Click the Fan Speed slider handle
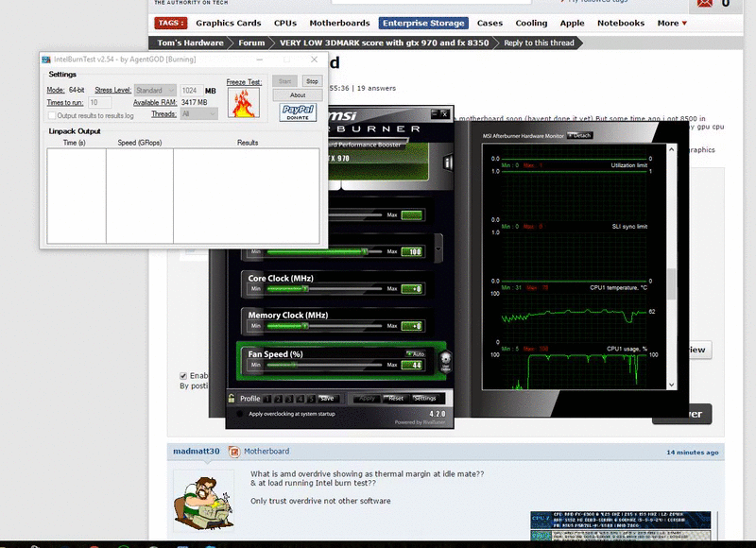 click(295, 365)
